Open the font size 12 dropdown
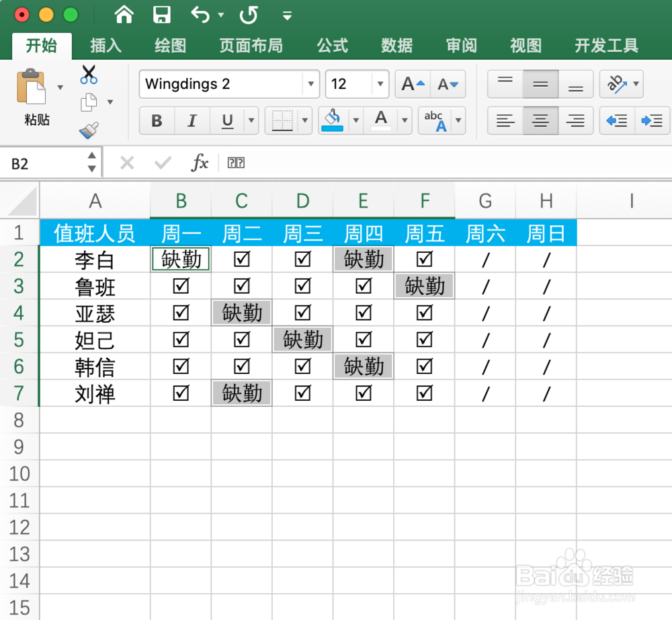This screenshot has width=672, height=620. [379, 84]
